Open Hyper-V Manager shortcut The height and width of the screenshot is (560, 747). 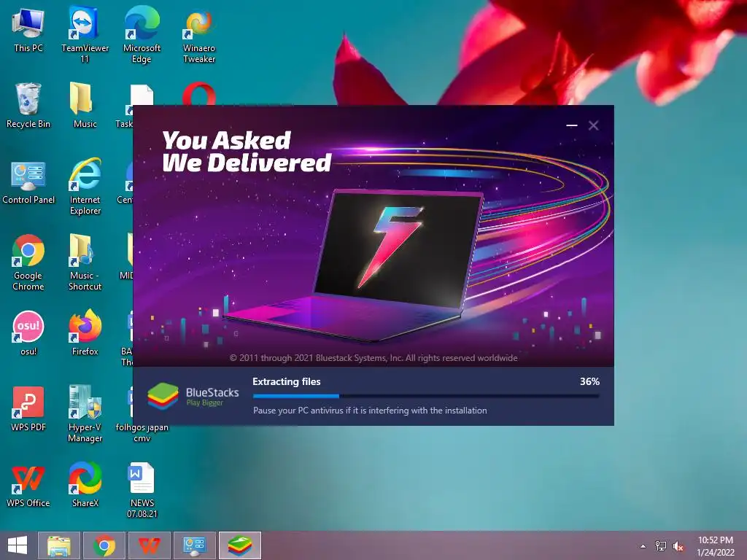pyautogui.click(x=85, y=413)
